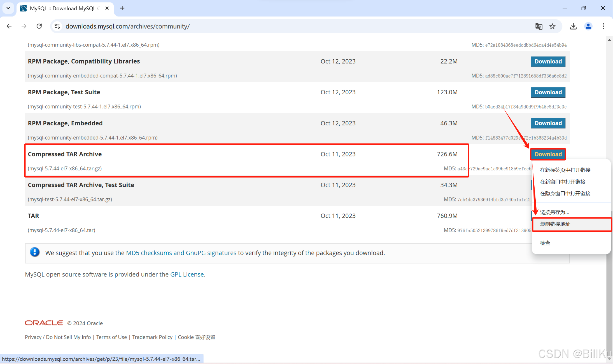This screenshot has width=613, height=364.
Task: Click the 123.0M size value
Action: (x=447, y=92)
